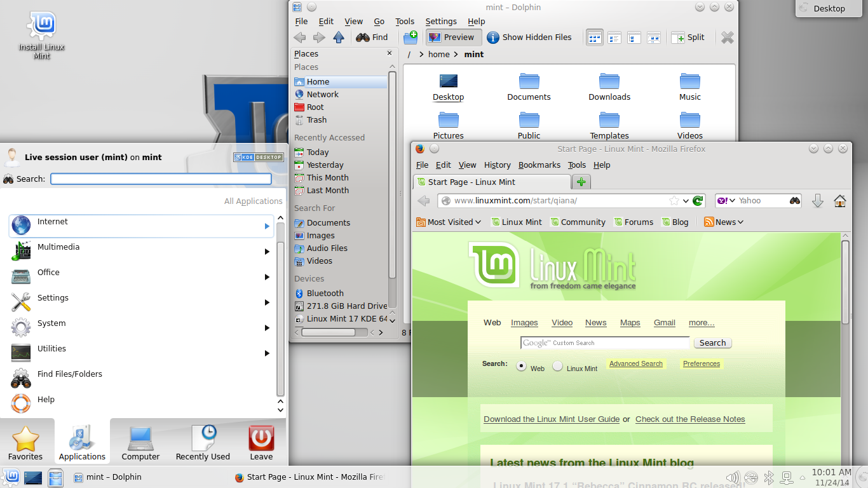
Task: Click Images link on start page
Action: [524, 323]
